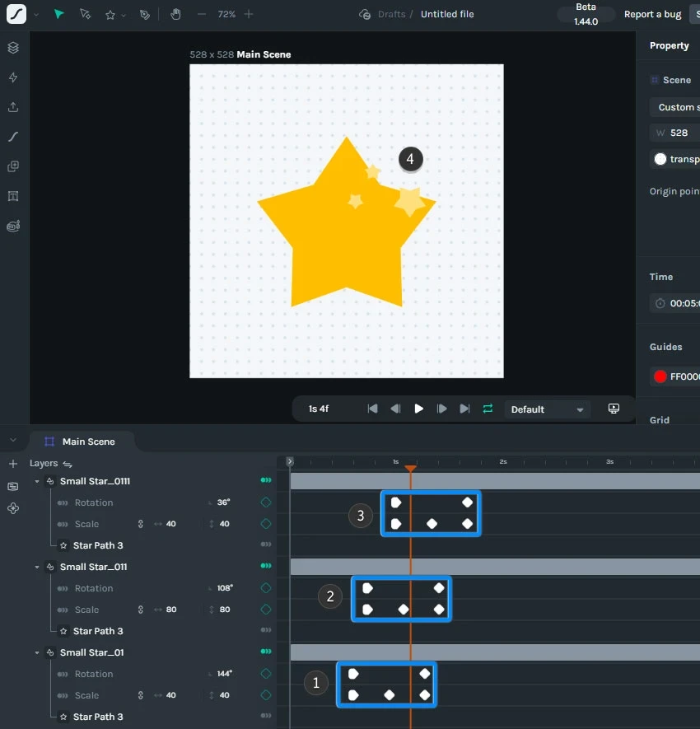Select the Star shape tool
The width and height of the screenshot is (700, 729).
click(x=110, y=15)
